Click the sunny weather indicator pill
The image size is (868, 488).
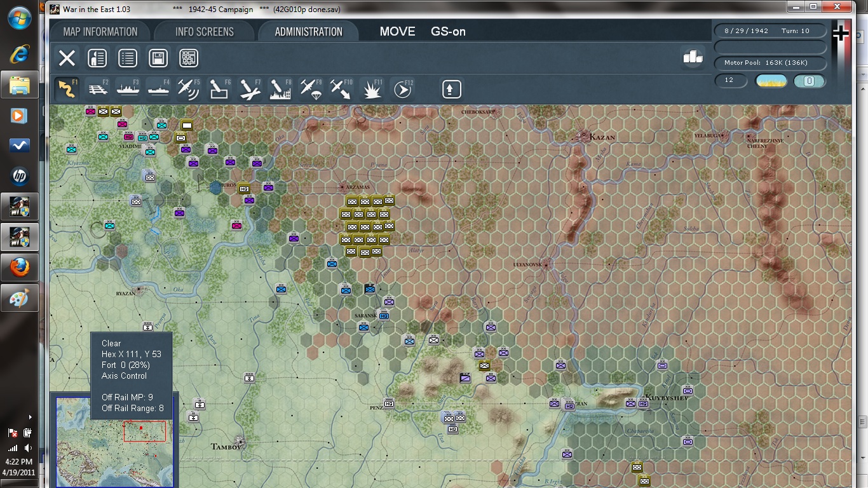point(771,81)
